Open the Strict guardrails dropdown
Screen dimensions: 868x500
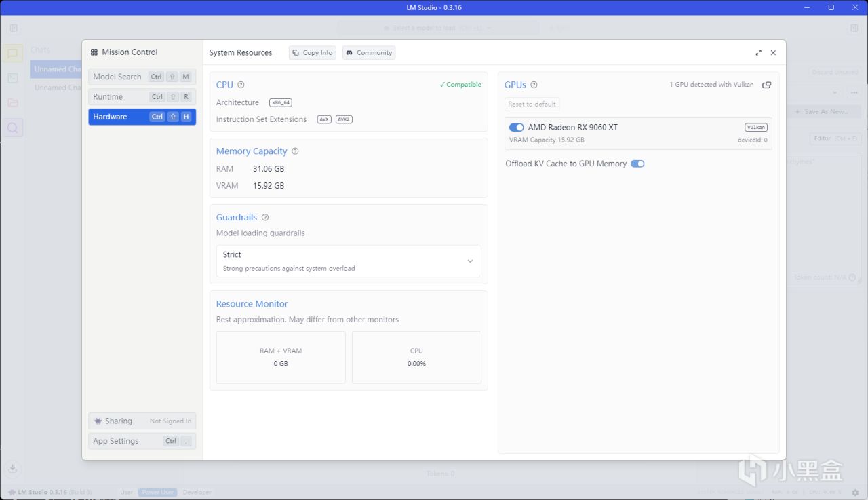[x=349, y=261]
